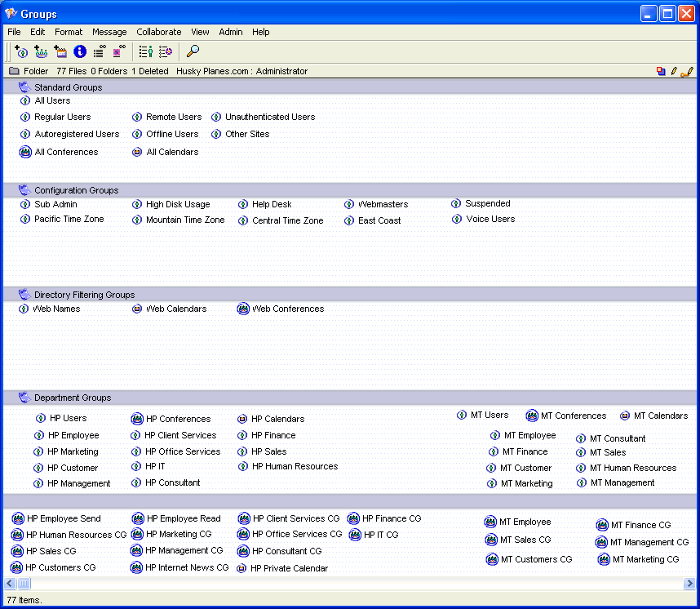
Task: Select the HP Private Calendar item
Action: pos(289,568)
